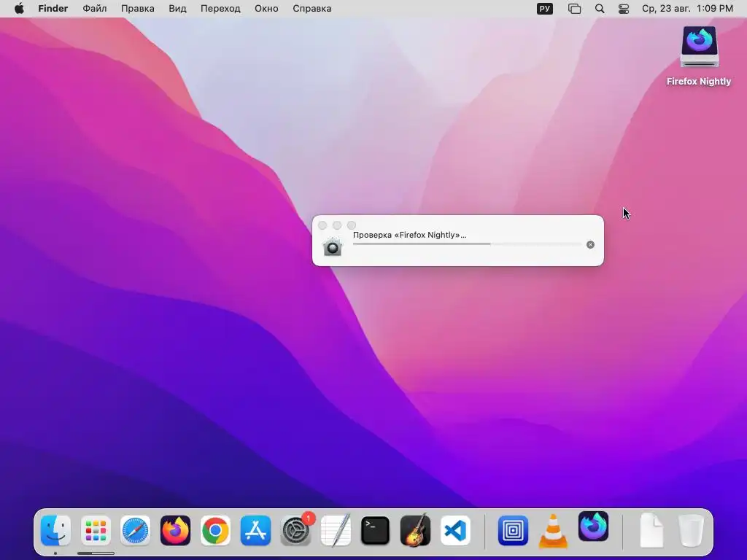Open the blank document in the Dock
The width and height of the screenshot is (747, 560).
pyautogui.click(x=651, y=530)
